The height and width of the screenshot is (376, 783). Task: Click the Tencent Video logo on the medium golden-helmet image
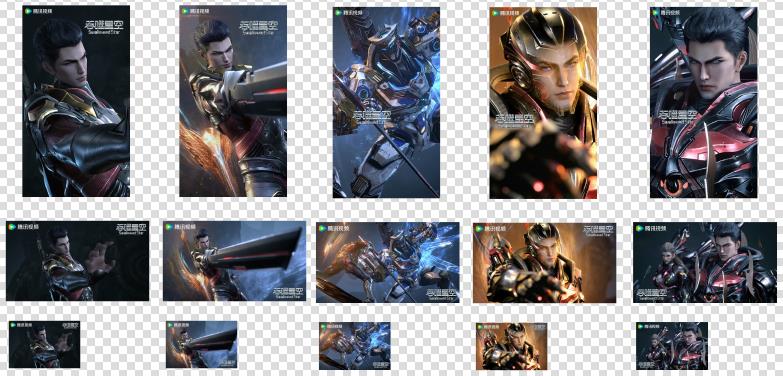[490, 228]
